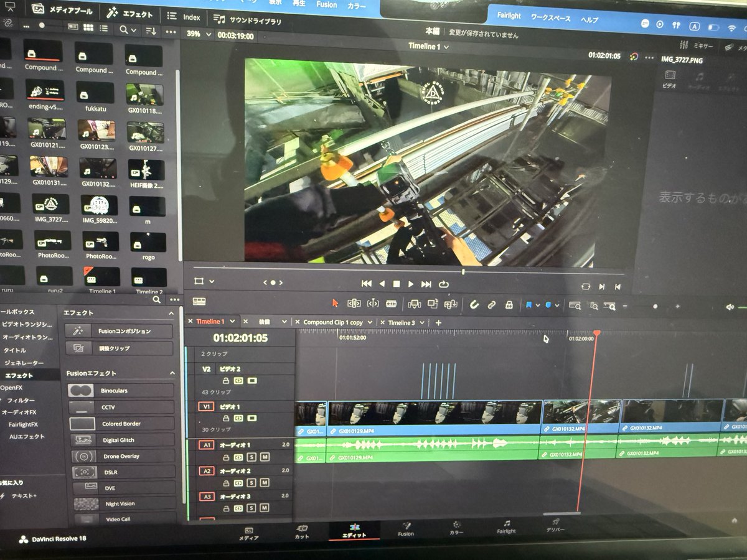Image resolution: width=747 pixels, height=560 pixels.
Task: Open the ワークスペース menu
Action: click(550, 18)
